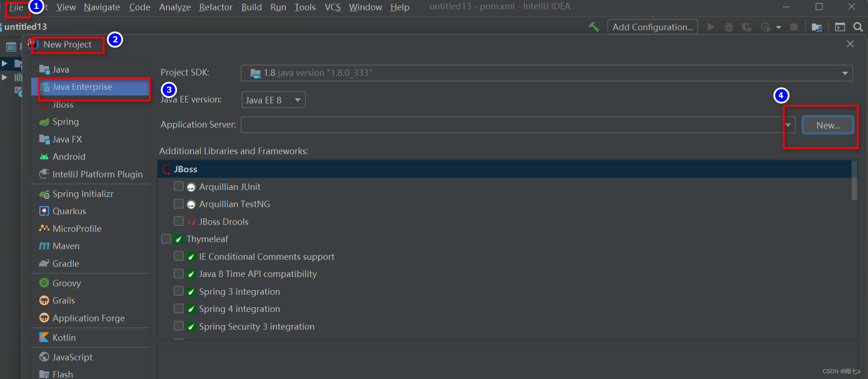868x379 pixels.
Task: Open the Window menu
Action: (x=365, y=7)
